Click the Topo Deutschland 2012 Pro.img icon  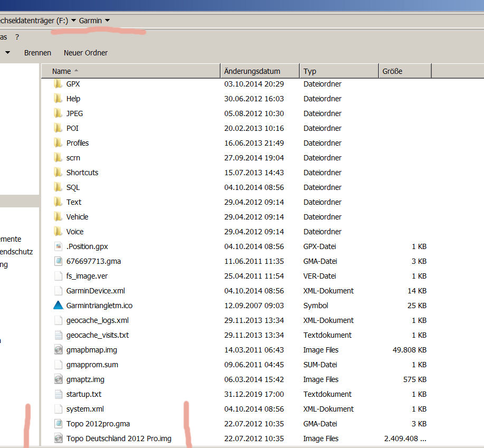pos(58,439)
